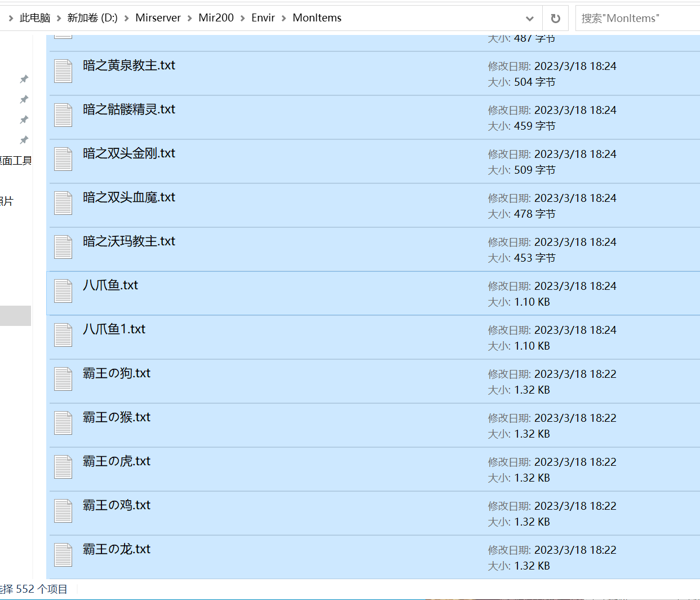Refresh the MonItems folder view
This screenshot has height=600, width=700.
coord(555,18)
